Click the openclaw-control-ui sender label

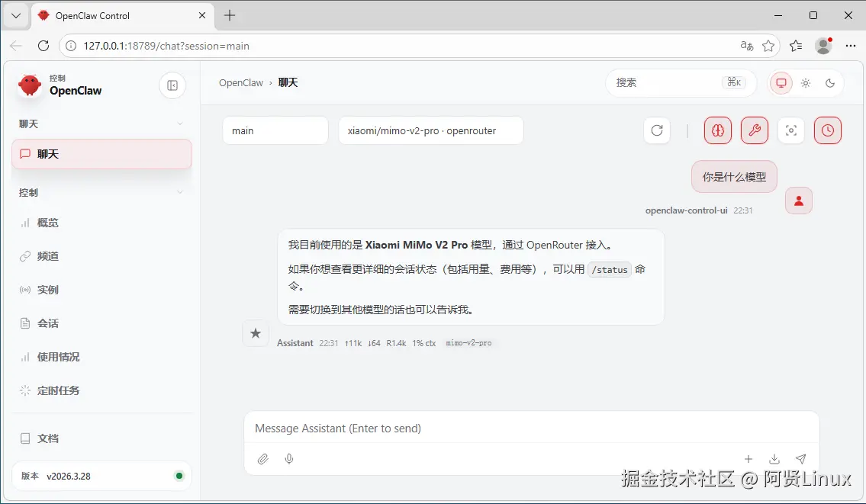click(686, 210)
